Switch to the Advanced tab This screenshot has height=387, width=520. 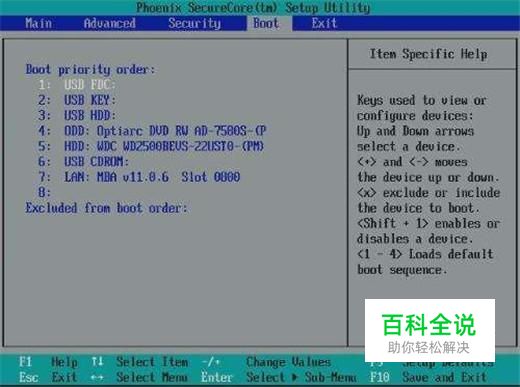point(109,23)
